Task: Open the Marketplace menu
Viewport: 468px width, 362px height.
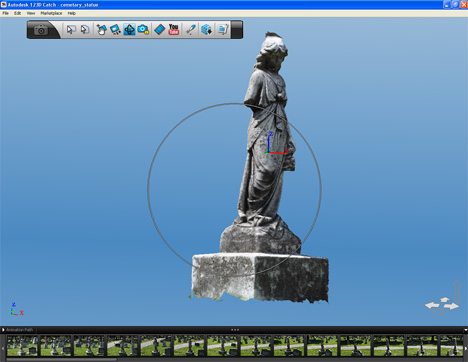Action: [51, 13]
